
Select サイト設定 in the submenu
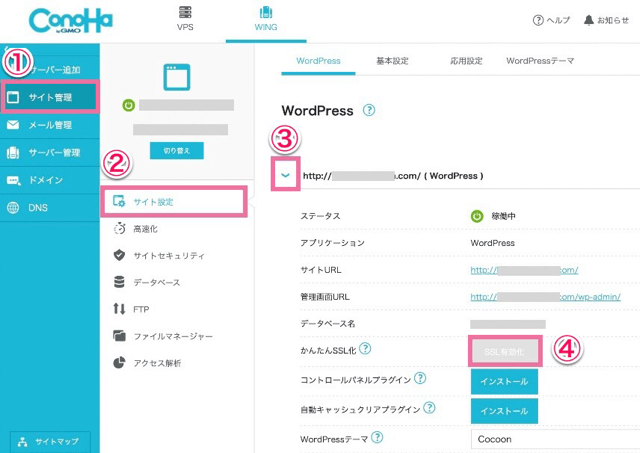click(x=174, y=202)
